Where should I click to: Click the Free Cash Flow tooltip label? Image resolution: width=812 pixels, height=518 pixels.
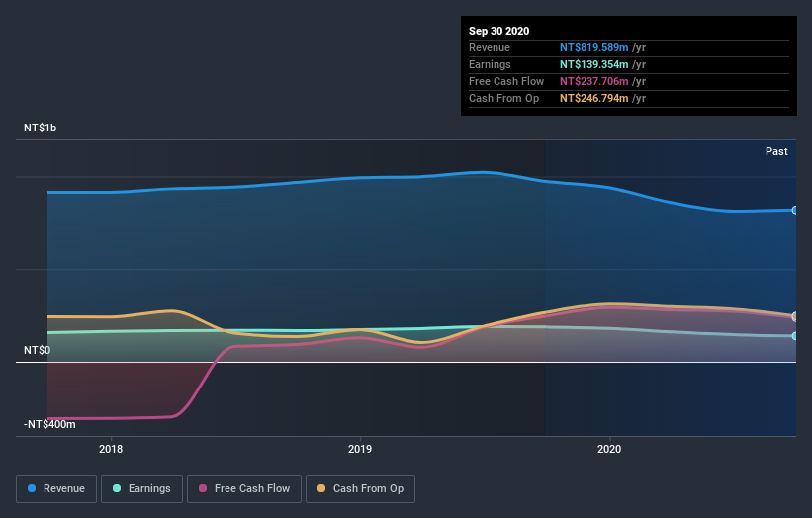506,81
